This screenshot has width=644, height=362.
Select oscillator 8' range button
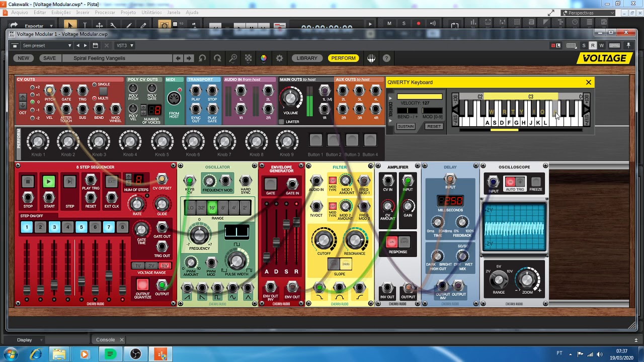pyautogui.click(x=223, y=207)
